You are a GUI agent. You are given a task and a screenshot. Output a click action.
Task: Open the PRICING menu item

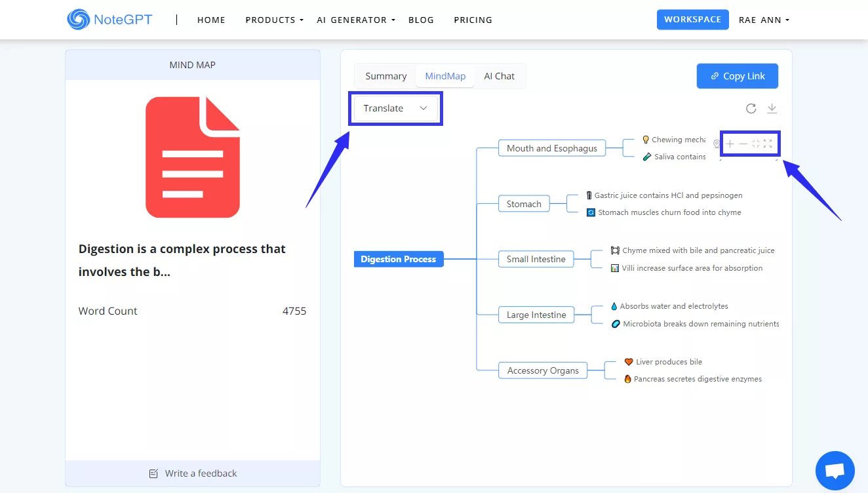(473, 20)
